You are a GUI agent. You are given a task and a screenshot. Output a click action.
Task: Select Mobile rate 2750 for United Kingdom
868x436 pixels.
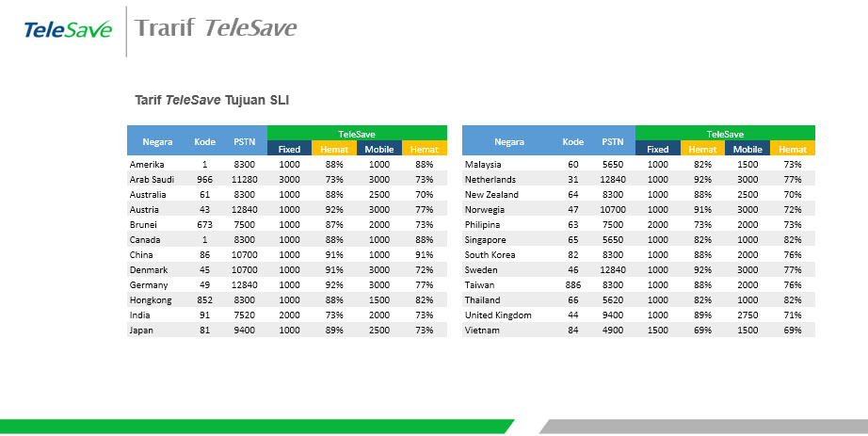[747, 315]
